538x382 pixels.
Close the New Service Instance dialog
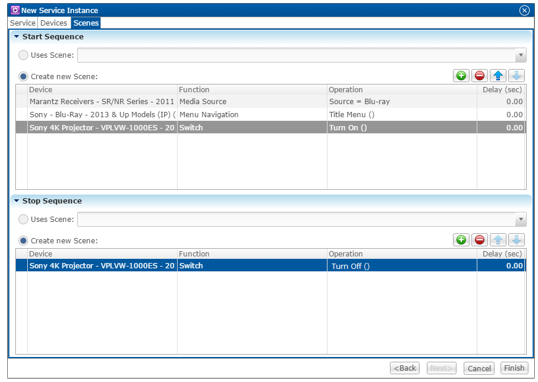click(524, 11)
